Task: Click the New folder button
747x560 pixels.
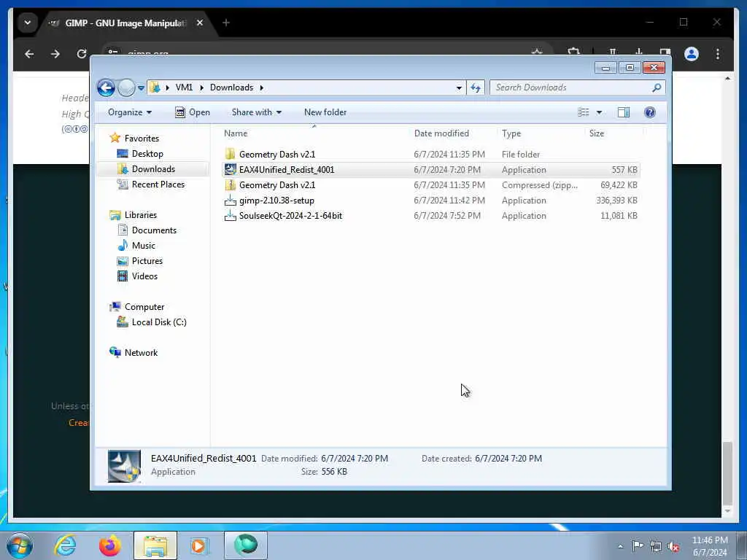Action: coord(325,112)
